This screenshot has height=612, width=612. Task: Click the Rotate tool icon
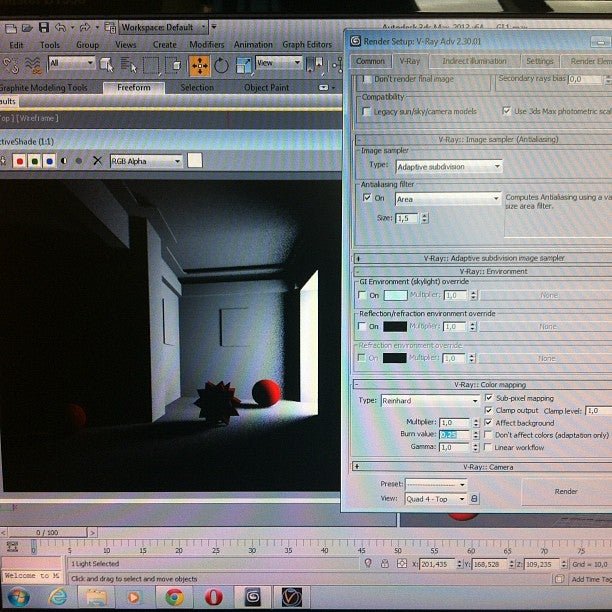tap(221, 65)
